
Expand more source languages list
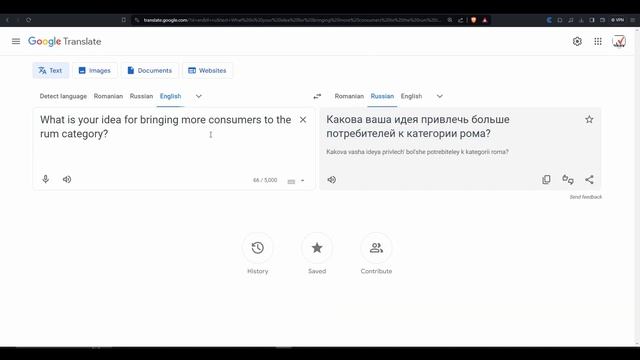pos(198,96)
